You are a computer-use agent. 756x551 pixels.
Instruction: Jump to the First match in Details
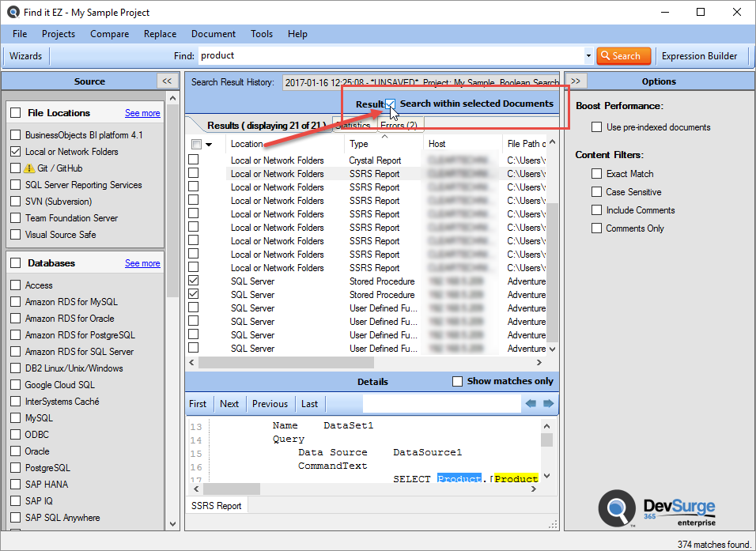click(198, 403)
